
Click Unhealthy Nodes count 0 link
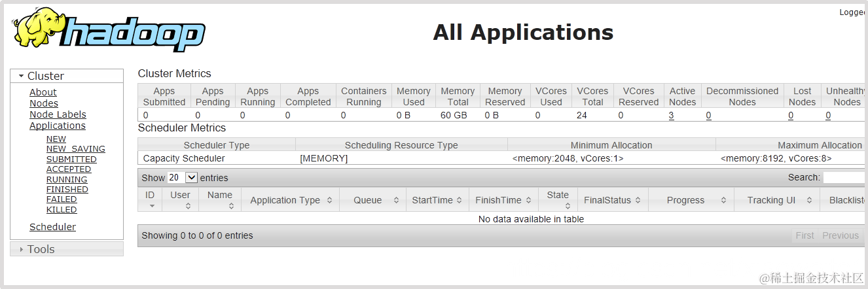tap(828, 115)
